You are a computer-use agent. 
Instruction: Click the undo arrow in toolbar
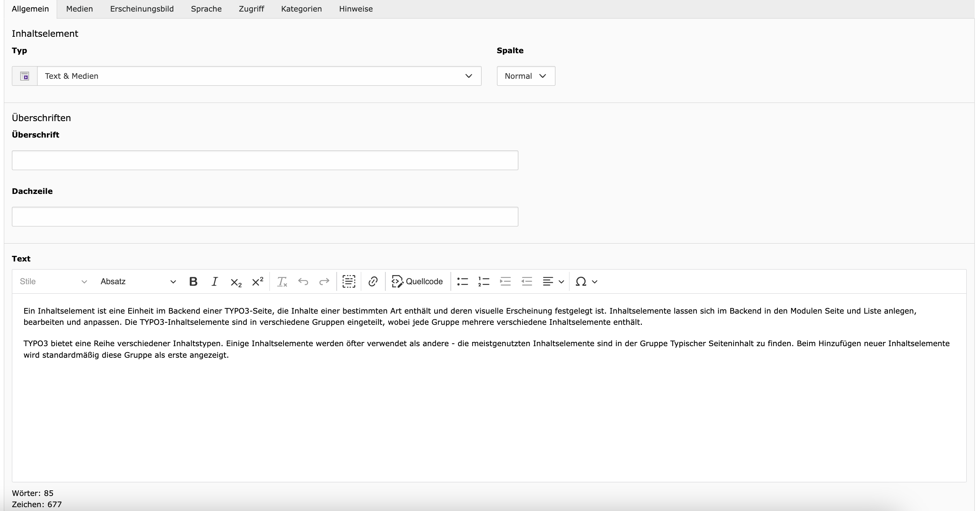coord(303,281)
